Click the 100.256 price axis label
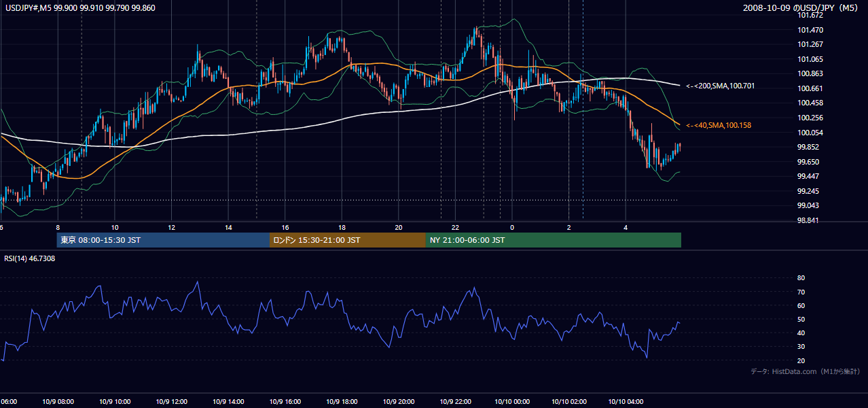Screen dimensions: 868x408 click(x=811, y=118)
